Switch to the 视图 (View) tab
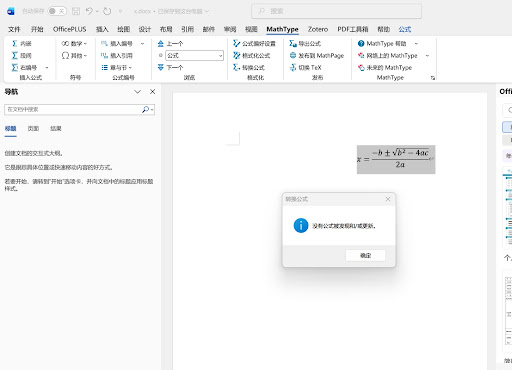Image resolution: width=512 pixels, height=370 pixels. tap(251, 29)
